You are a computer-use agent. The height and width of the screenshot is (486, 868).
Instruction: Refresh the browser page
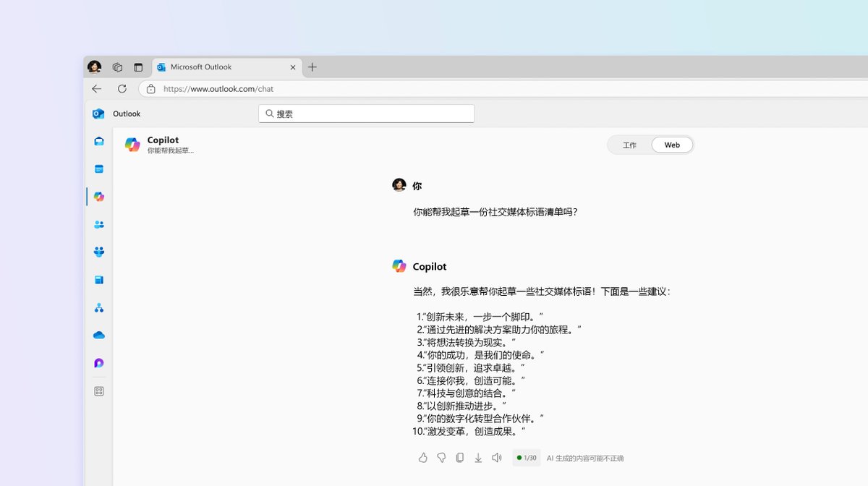point(122,89)
